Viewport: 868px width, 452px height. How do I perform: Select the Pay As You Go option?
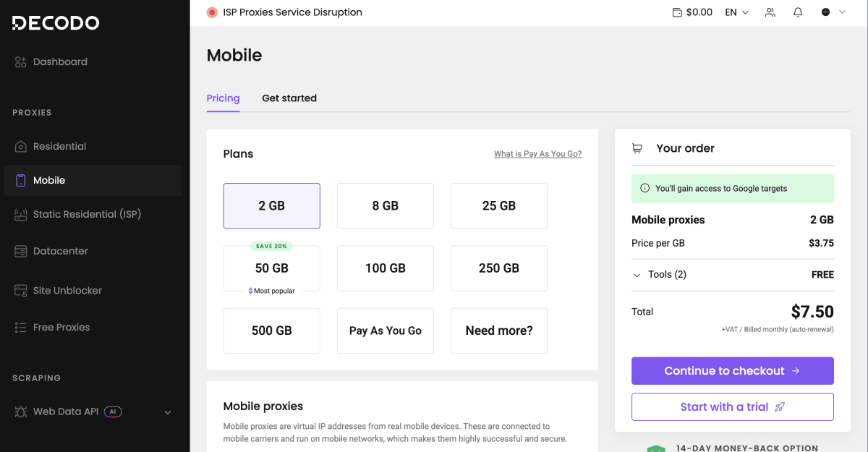(x=386, y=331)
